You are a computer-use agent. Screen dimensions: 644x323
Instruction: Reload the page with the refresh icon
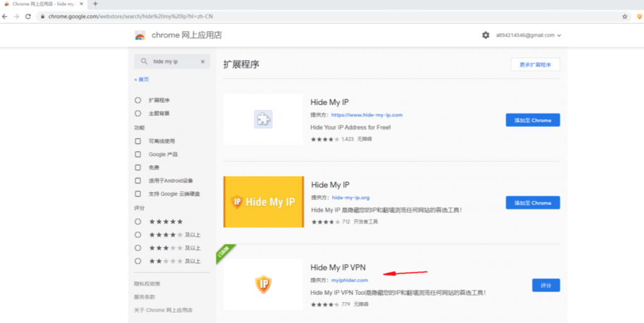click(28, 16)
